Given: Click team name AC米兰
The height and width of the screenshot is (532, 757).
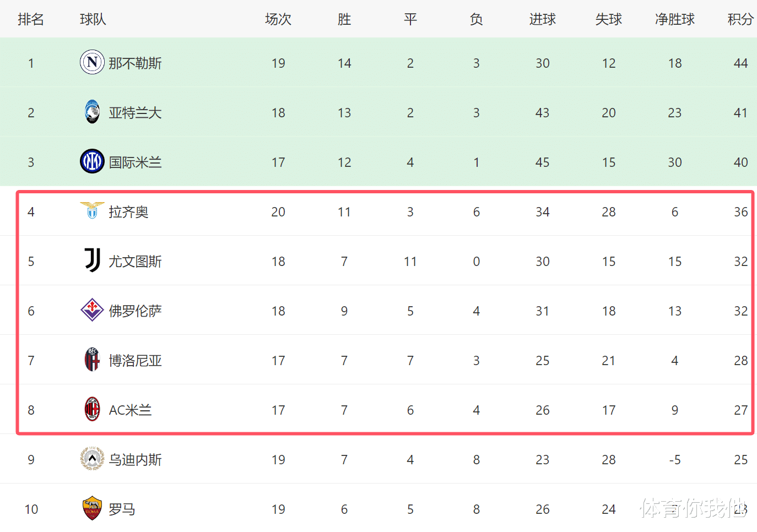Looking at the screenshot, I should coord(130,410).
